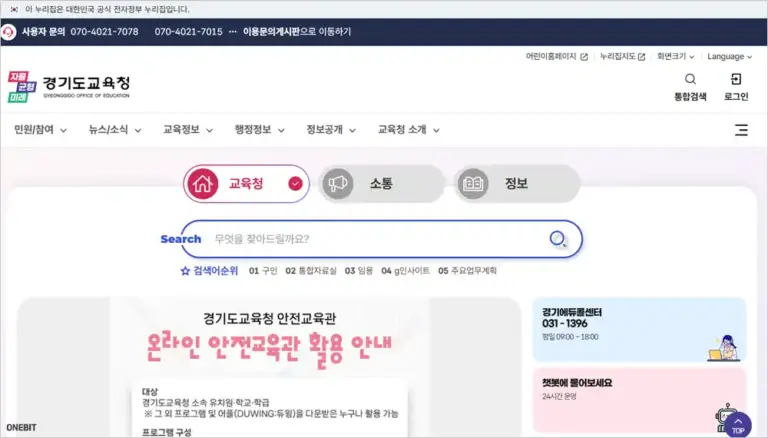Screen dimensions: 768x438
Task: Switch to the 소통 tab
Action: [382, 184]
